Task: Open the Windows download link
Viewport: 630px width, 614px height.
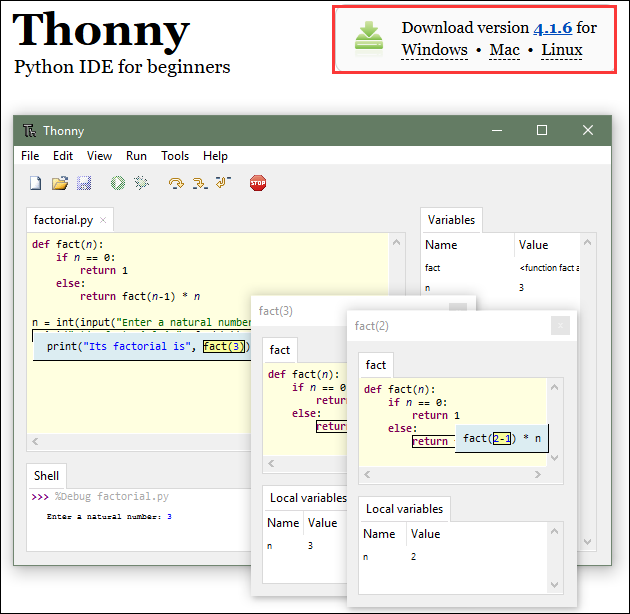Action: click(x=434, y=50)
